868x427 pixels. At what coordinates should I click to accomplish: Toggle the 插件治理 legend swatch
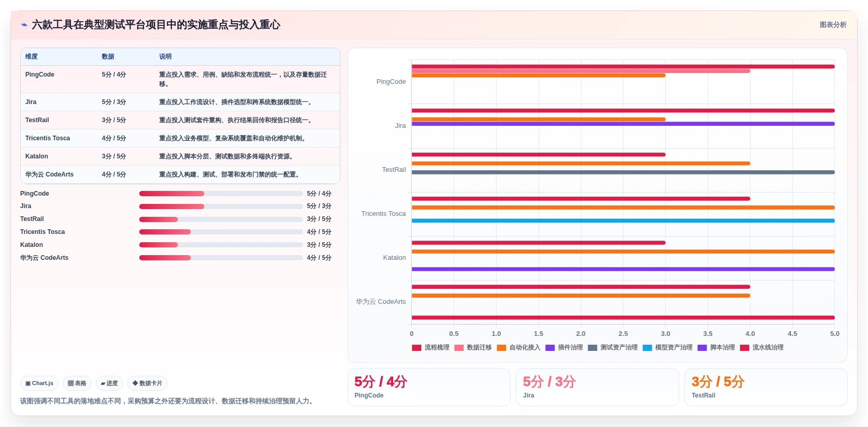(x=550, y=348)
